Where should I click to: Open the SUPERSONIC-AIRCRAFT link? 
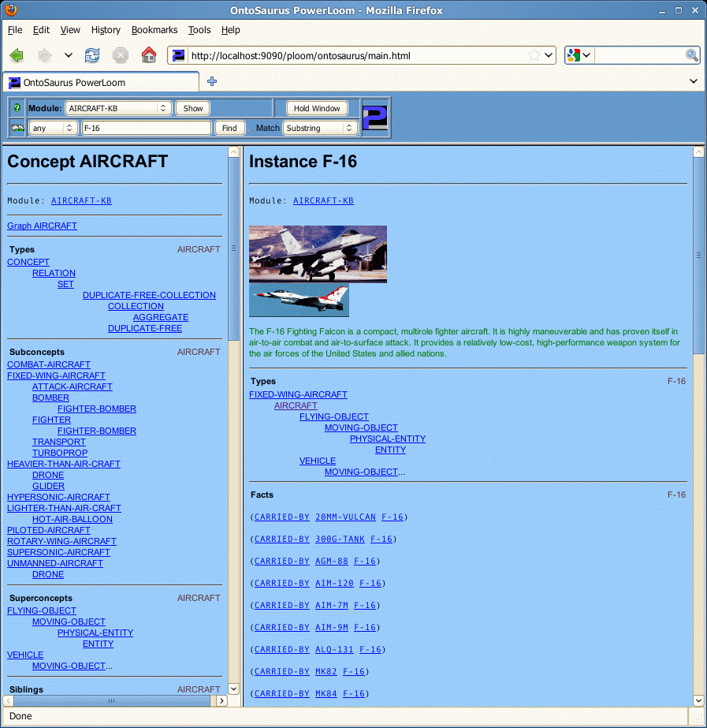pos(58,552)
